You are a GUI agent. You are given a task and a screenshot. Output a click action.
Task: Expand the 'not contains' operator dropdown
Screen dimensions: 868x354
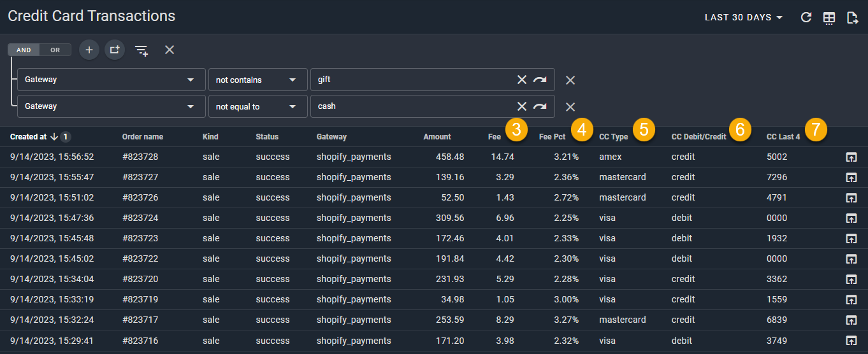pos(257,80)
